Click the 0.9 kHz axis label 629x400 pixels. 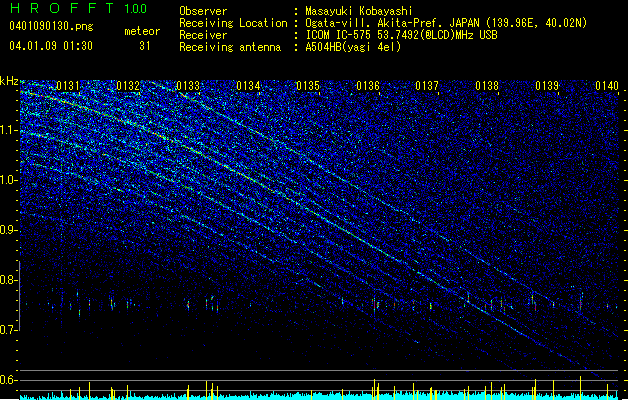(9, 230)
